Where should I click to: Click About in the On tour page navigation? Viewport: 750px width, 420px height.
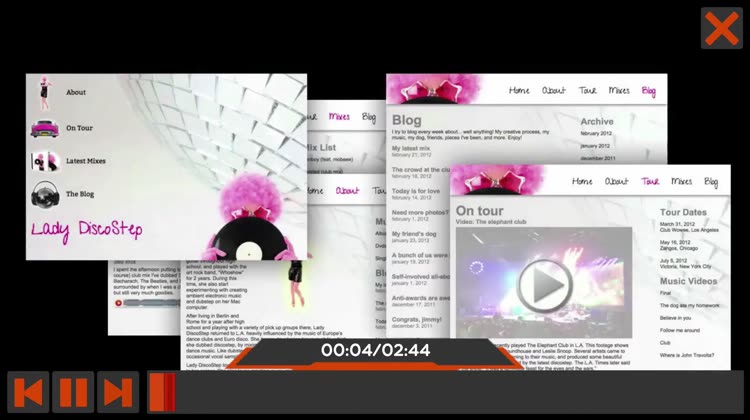tap(617, 181)
